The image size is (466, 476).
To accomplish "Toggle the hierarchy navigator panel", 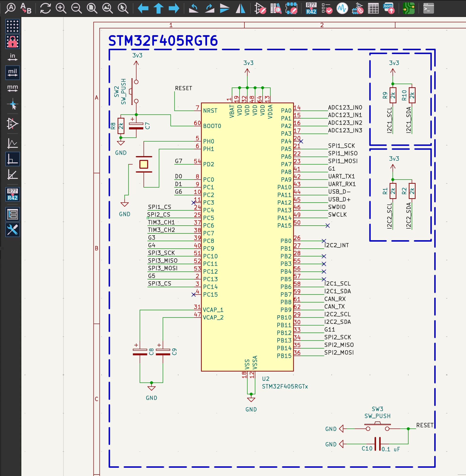I will [x=12, y=214].
